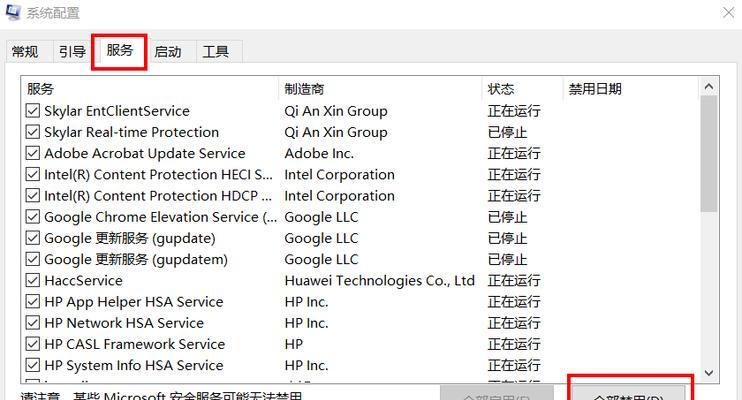Uncheck Skylar EntClientService checkbox
742x400 pixels.
point(33,111)
